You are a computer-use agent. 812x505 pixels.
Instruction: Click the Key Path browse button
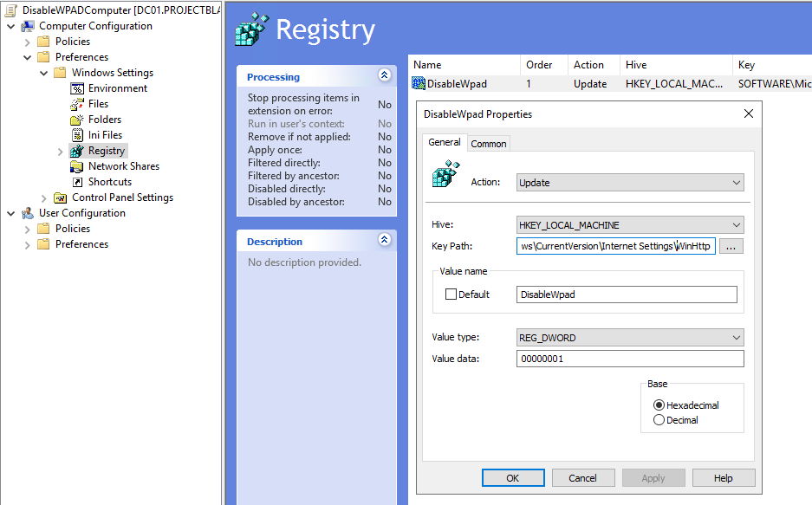732,246
